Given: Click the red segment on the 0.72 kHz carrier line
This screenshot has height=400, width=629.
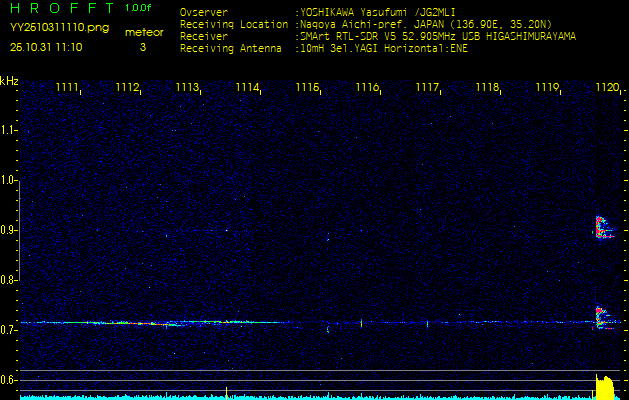Looking at the screenshot, I should pyautogui.click(x=163, y=323).
